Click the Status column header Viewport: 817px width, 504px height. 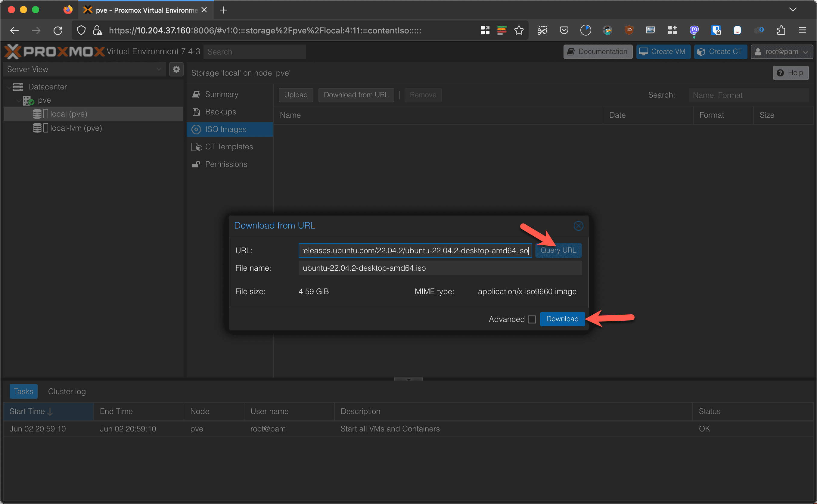tap(752, 411)
